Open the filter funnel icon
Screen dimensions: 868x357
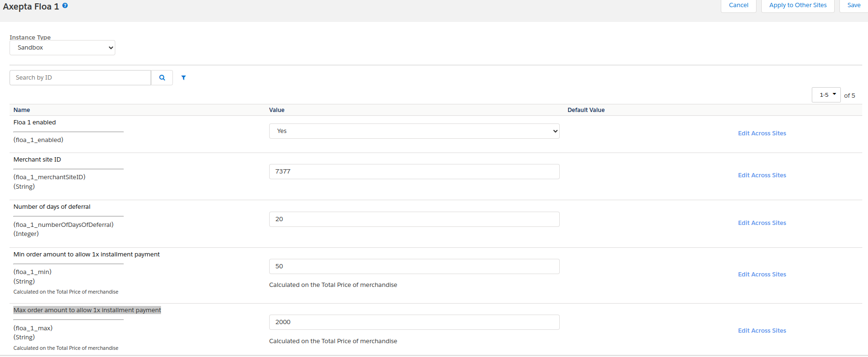183,78
